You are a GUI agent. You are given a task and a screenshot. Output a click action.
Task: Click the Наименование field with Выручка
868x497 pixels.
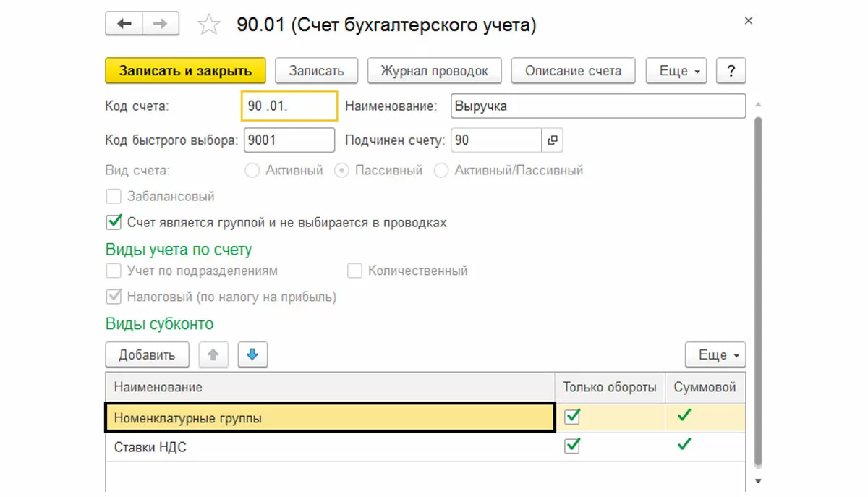coord(597,106)
